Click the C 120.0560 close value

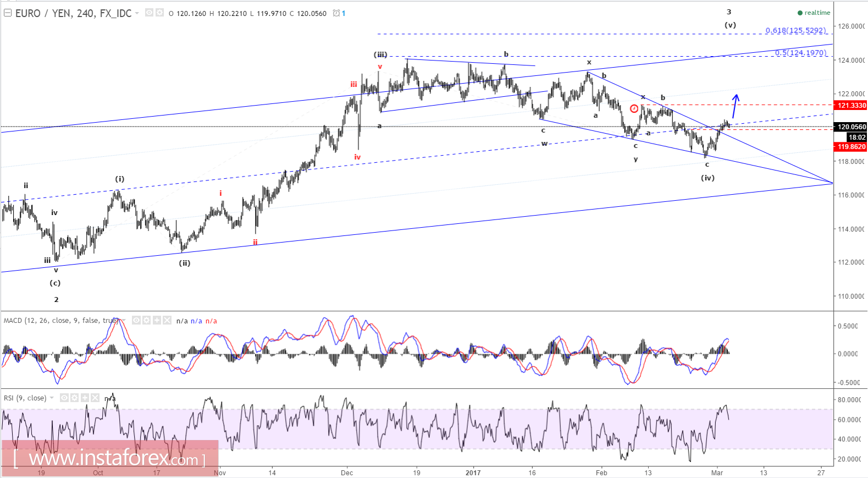pos(308,13)
